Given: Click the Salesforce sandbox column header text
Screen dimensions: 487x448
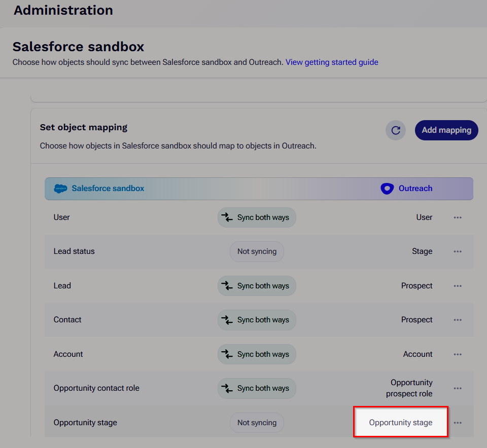Looking at the screenshot, I should (108, 189).
